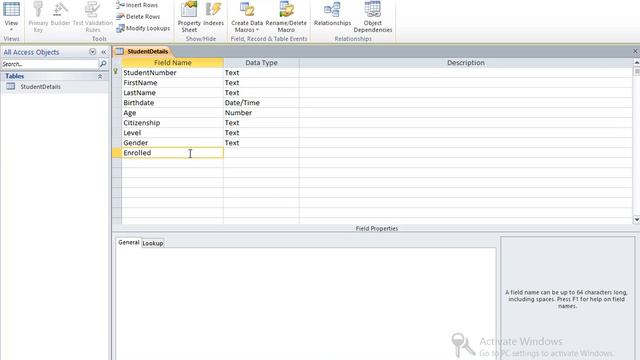Open All Access Objects category menu
Image resolution: width=640 pixels, height=360 pixels.
[93, 52]
